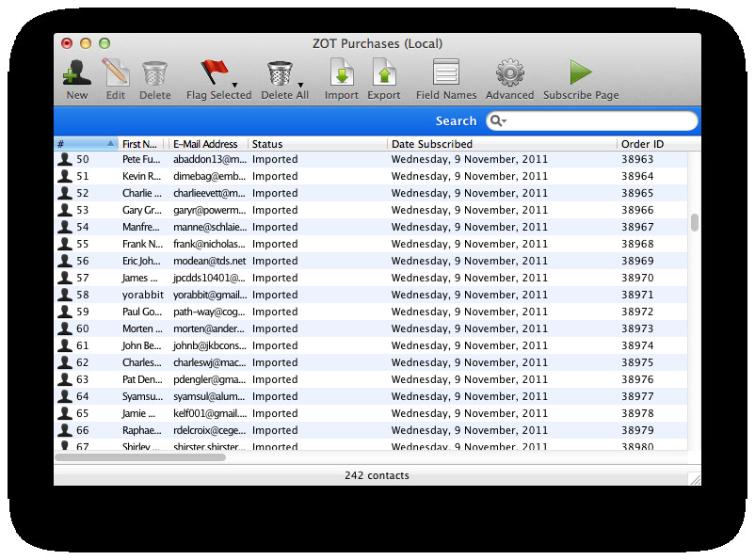755x560 pixels.
Task: Click name Morten in row 60
Action: click(x=142, y=328)
